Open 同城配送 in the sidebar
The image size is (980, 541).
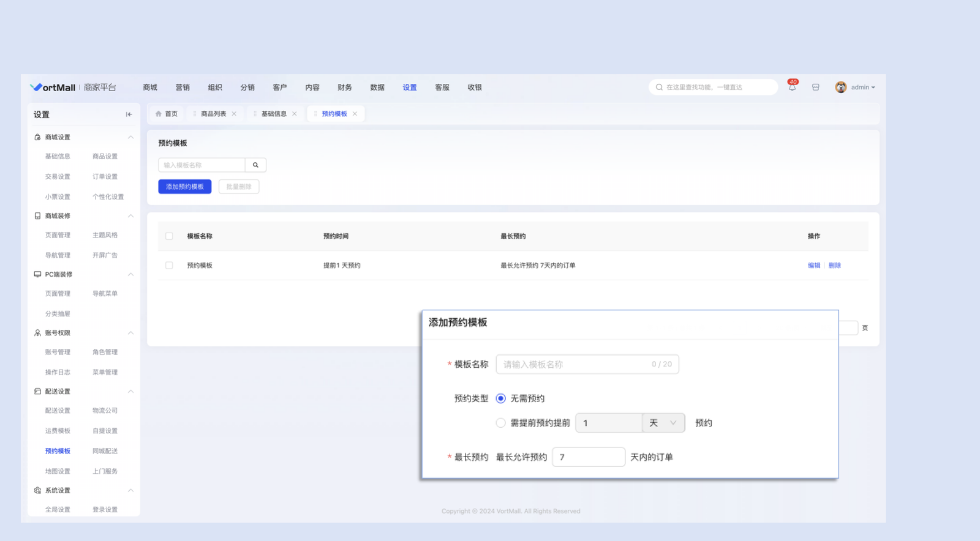coord(105,451)
